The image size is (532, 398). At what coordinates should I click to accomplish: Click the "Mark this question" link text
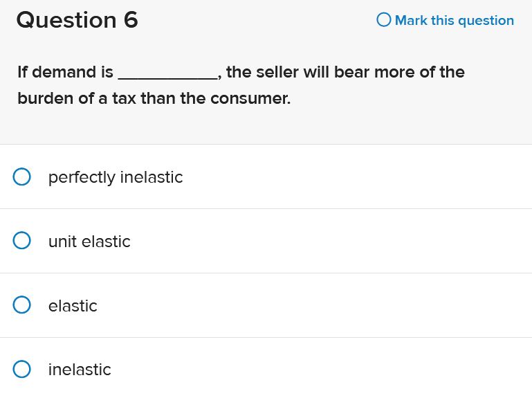coord(454,21)
